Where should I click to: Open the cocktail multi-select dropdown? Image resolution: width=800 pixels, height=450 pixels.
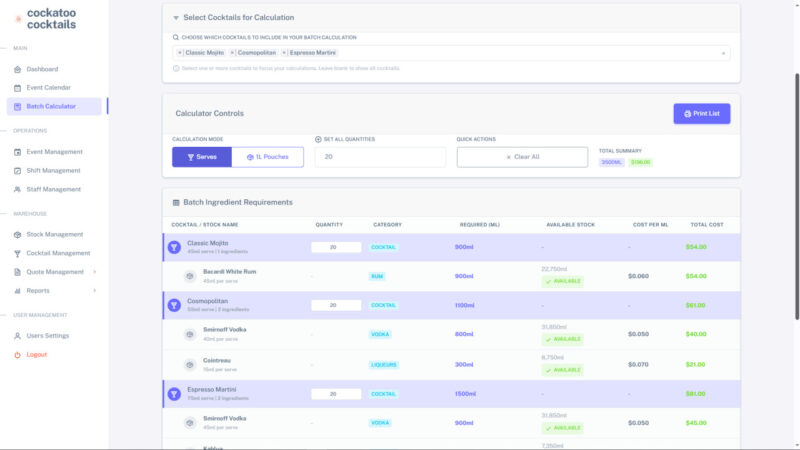[520, 53]
